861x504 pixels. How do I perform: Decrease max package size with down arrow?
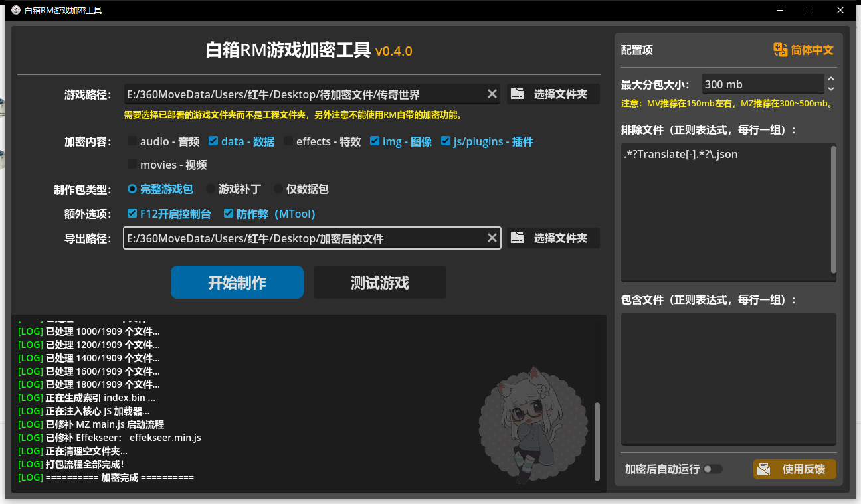click(830, 89)
